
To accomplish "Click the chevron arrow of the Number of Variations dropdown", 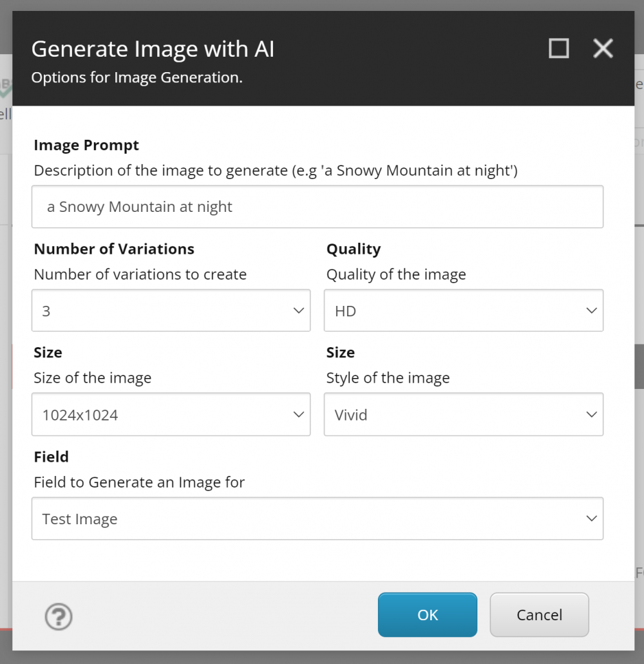I will [299, 310].
